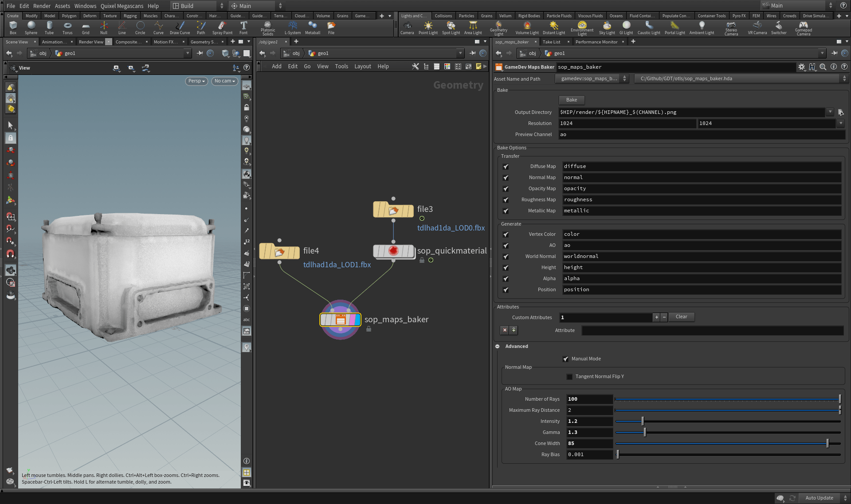Open the color palette in the network editor

tap(447, 66)
